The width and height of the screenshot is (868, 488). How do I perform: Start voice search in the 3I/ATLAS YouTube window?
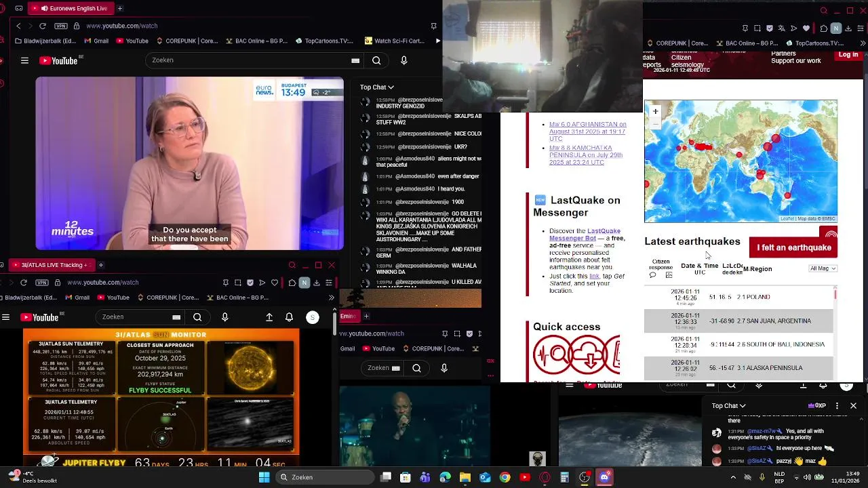click(x=225, y=317)
